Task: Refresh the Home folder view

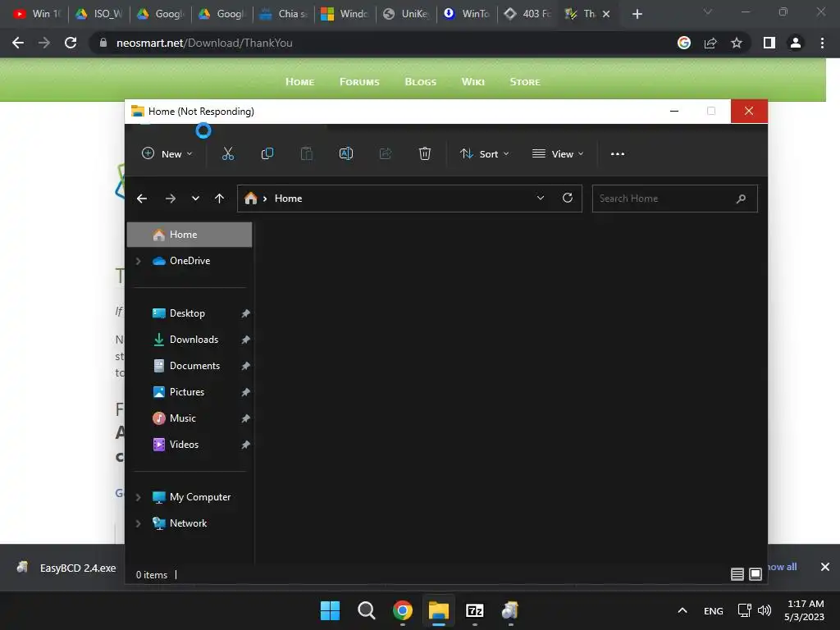Action: coord(568,199)
